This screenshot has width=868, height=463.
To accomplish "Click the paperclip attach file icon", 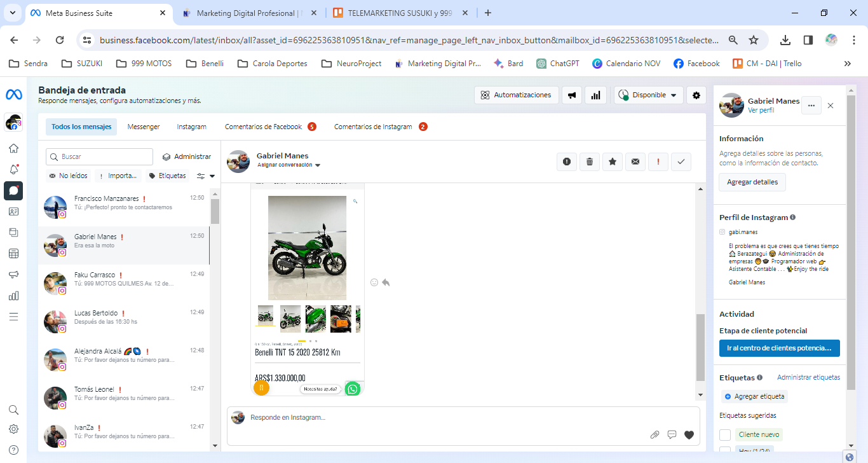I will pos(654,435).
